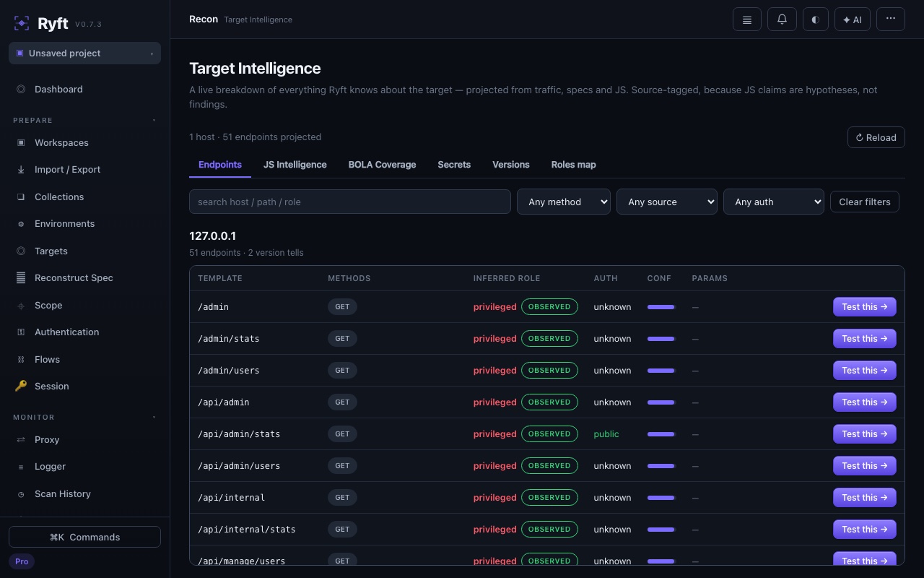
Task: Navigate to Targets
Action: [x=84, y=251]
